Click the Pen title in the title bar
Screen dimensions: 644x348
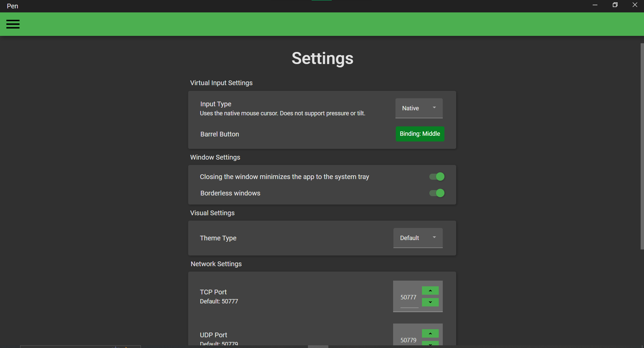pyautogui.click(x=12, y=6)
